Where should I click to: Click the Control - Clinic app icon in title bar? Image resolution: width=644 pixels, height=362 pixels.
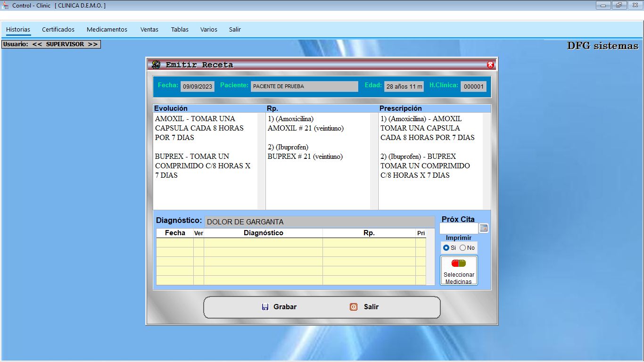tap(6, 5)
